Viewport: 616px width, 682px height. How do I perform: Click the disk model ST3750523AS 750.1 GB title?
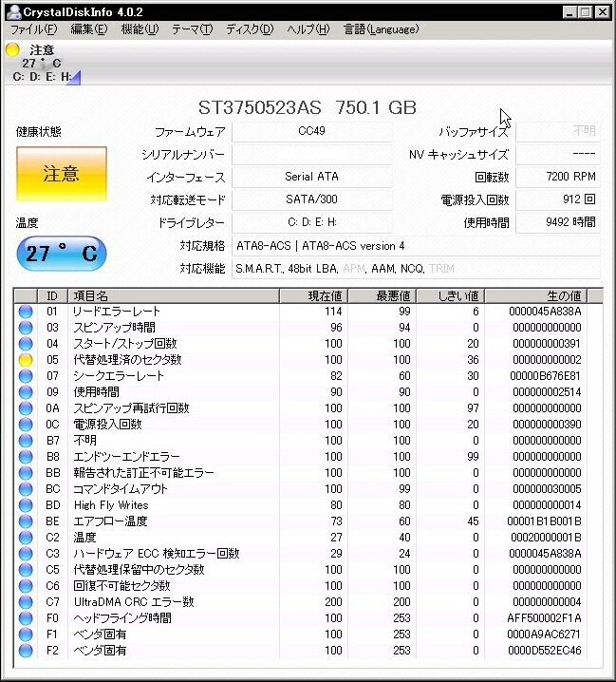click(x=308, y=107)
